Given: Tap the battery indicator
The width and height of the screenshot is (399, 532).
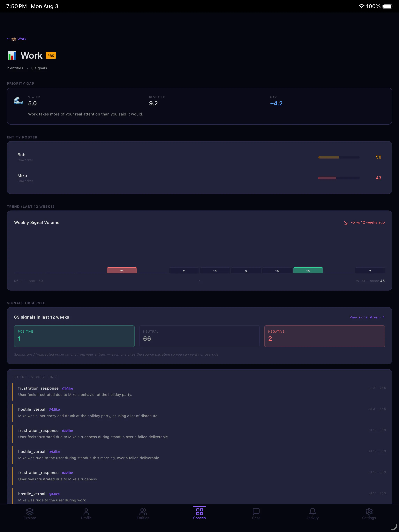Looking at the screenshot, I should [x=388, y=6].
